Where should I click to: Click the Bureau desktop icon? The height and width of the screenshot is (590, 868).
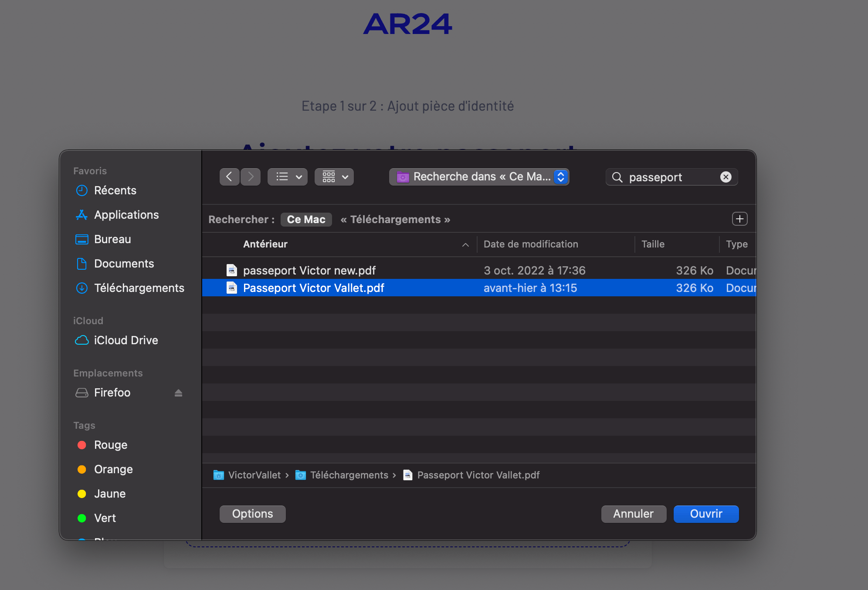(x=82, y=239)
